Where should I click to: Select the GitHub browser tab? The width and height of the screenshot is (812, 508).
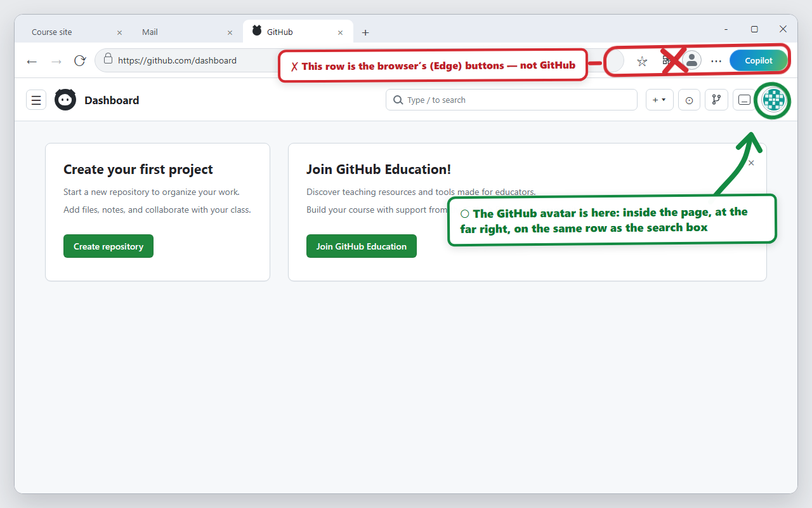point(298,32)
